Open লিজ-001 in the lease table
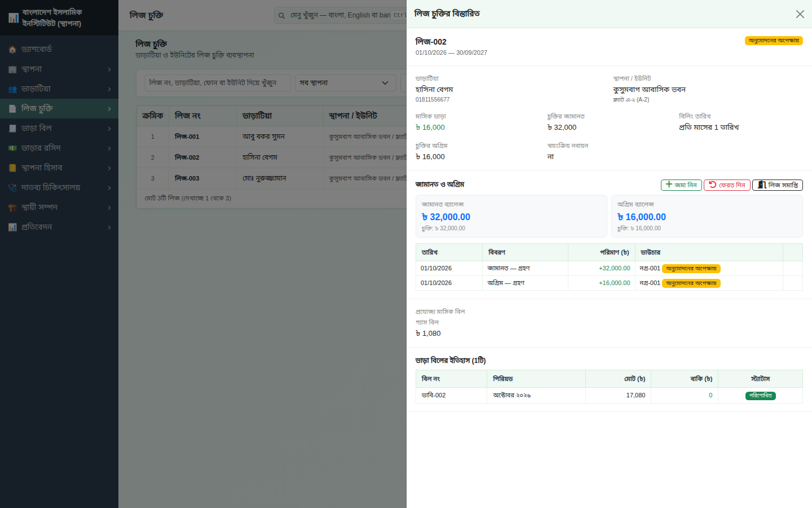This screenshot has height=508, width=812. (x=187, y=137)
